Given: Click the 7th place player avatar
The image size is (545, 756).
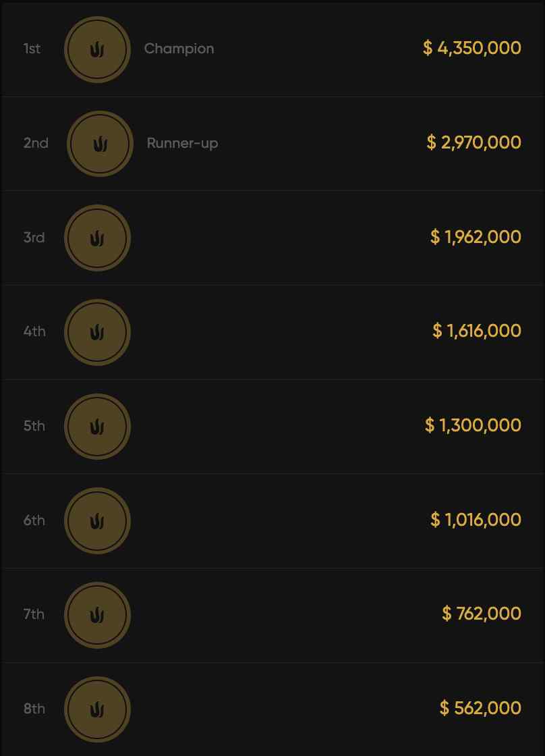Looking at the screenshot, I should 97,615.
